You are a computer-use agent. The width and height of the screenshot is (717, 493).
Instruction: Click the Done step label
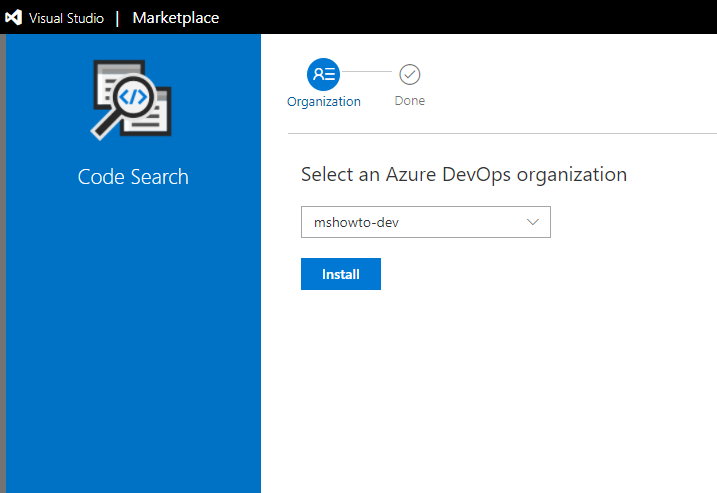pyautogui.click(x=410, y=101)
